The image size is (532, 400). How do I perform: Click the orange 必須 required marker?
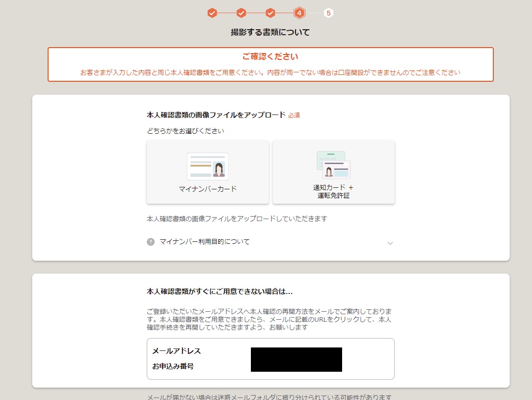pyautogui.click(x=294, y=115)
